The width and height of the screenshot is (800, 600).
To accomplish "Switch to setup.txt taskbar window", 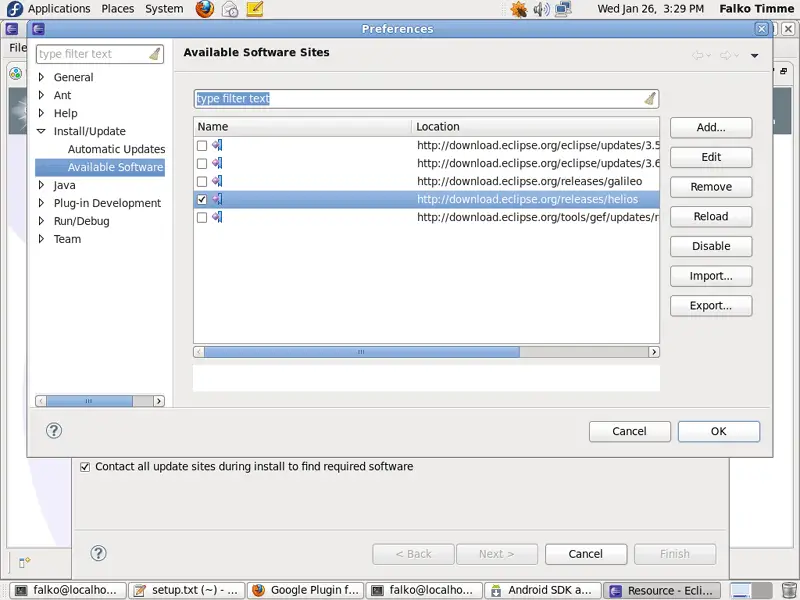I will pos(186,590).
